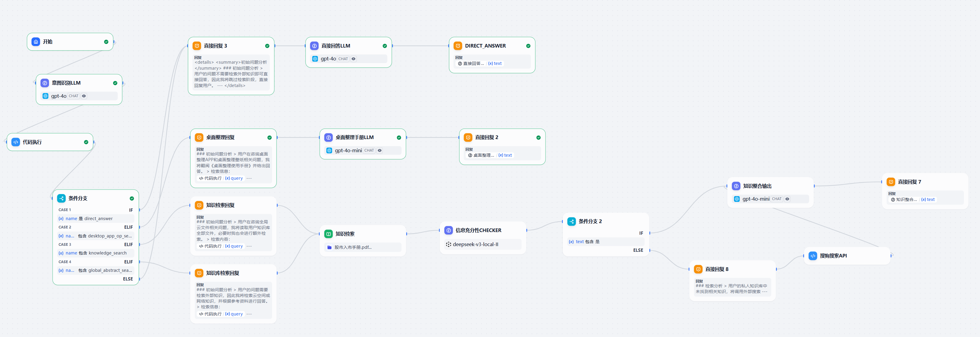Click the 条件分支 2 node icon

pyautogui.click(x=572, y=222)
